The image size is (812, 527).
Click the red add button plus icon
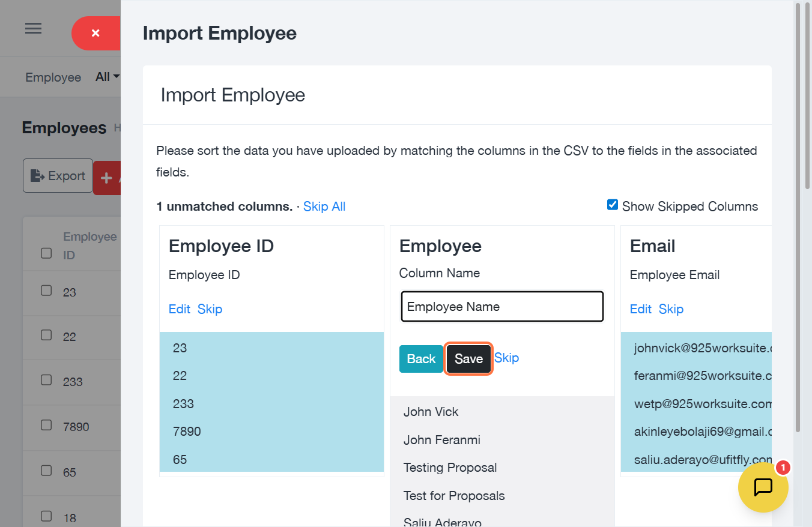click(107, 178)
